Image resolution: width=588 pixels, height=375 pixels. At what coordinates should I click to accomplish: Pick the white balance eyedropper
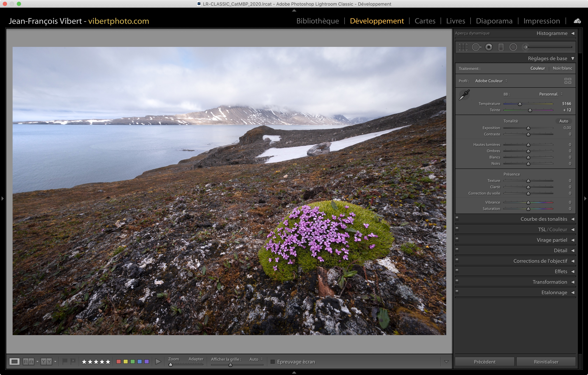tap(464, 95)
